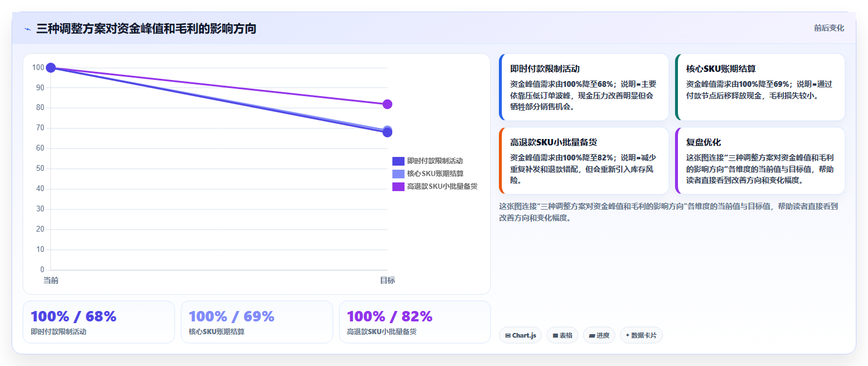Screen dimensions: 868x366
Task: Click the purple data point at 目标 82
Action: 388,104
